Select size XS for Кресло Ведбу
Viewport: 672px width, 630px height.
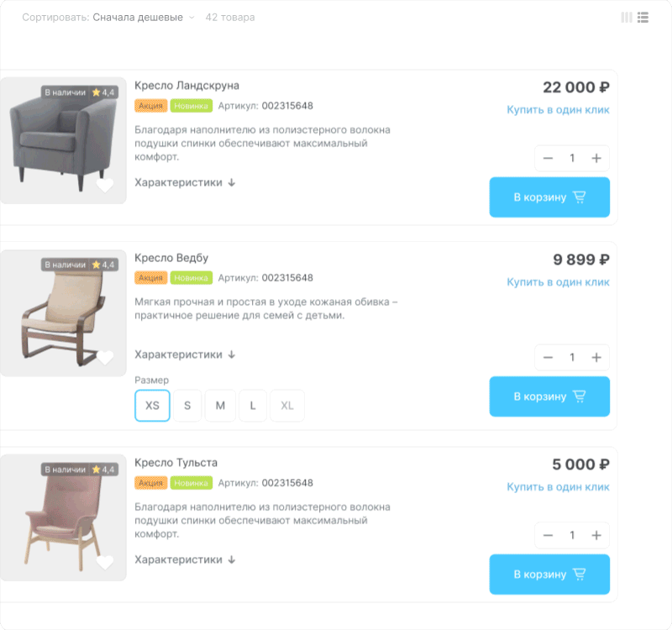coord(152,406)
